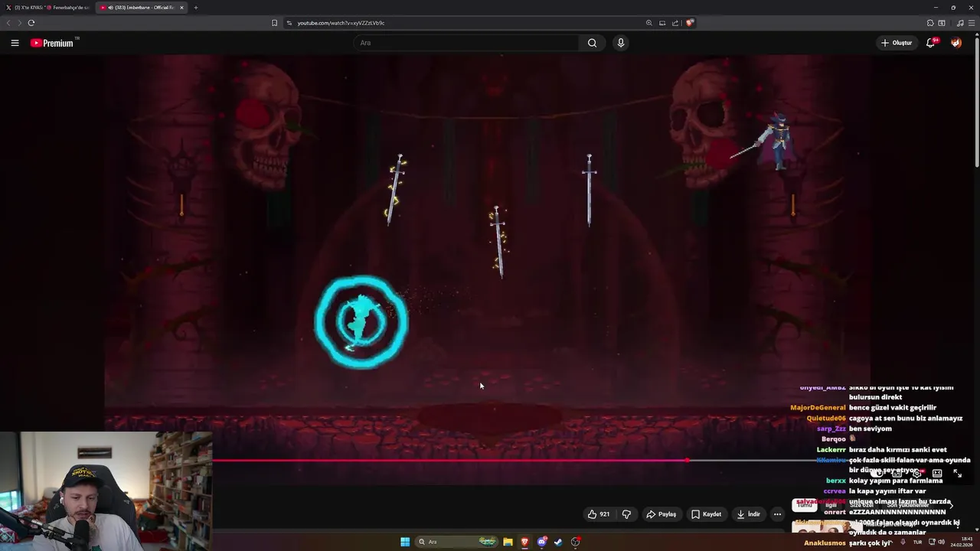Open browser sidebar panel icon
This screenshot has height=551, width=980.
[x=942, y=23]
